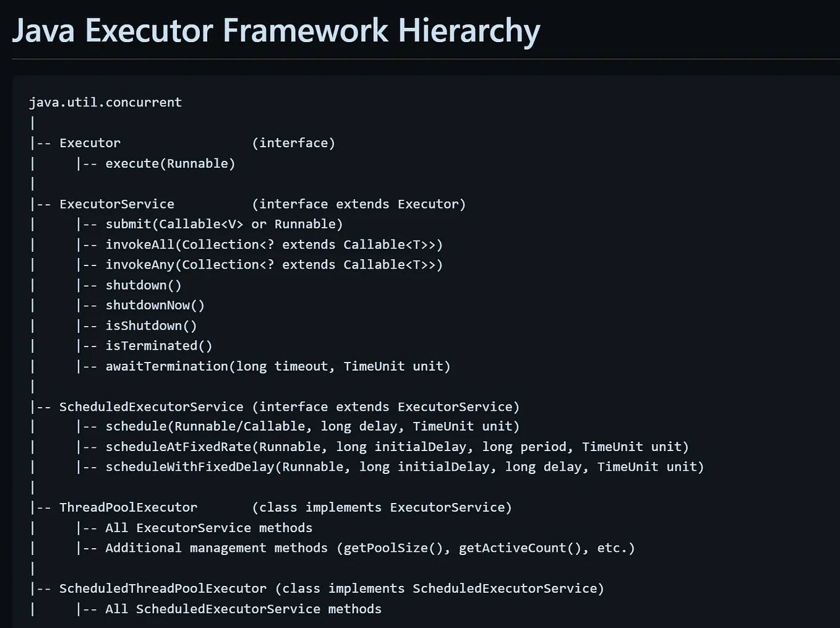This screenshot has height=628, width=840.
Task: Select the isTerminated() method entry
Action: (x=158, y=345)
